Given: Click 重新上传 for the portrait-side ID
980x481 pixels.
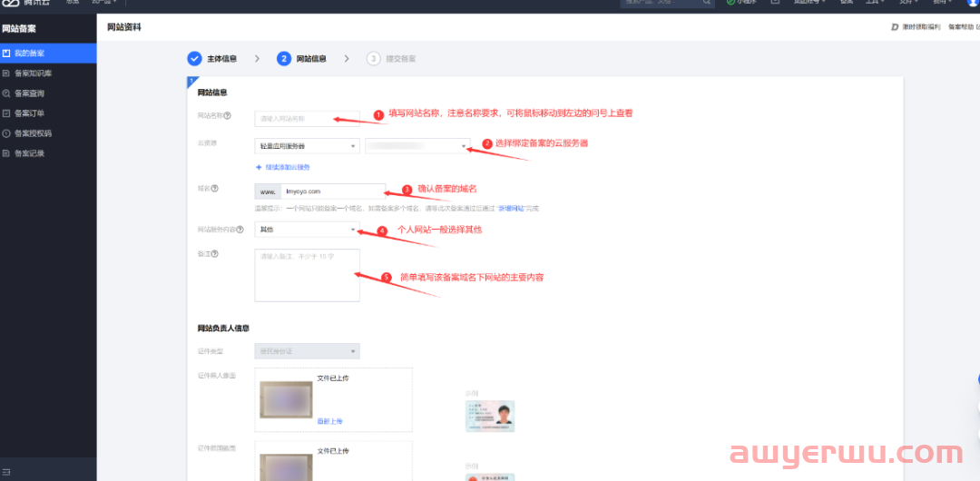Looking at the screenshot, I should (x=329, y=422).
